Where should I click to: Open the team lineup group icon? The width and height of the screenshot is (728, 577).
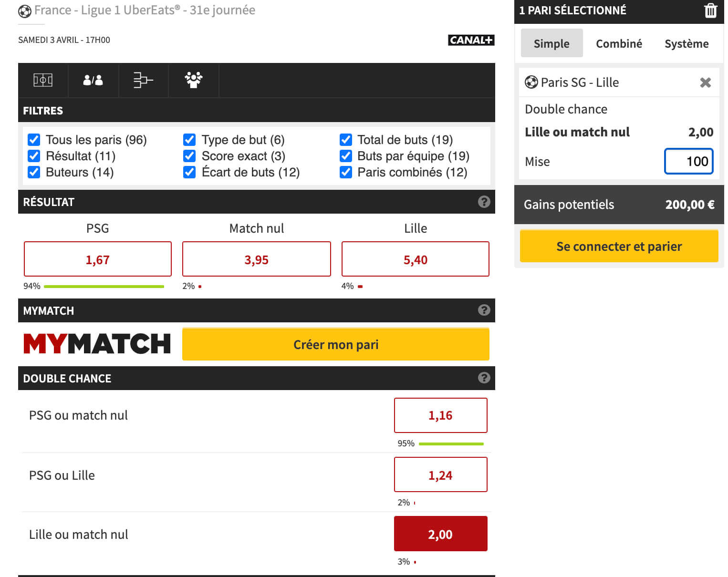click(x=194, y=80)
